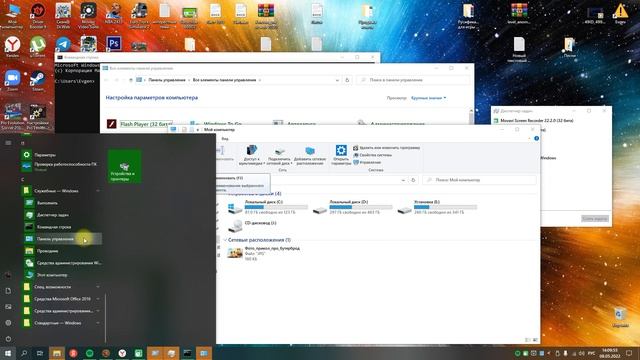Click the Устройства и принтеры tile
The image size is (640, 360).
(124, 166)
